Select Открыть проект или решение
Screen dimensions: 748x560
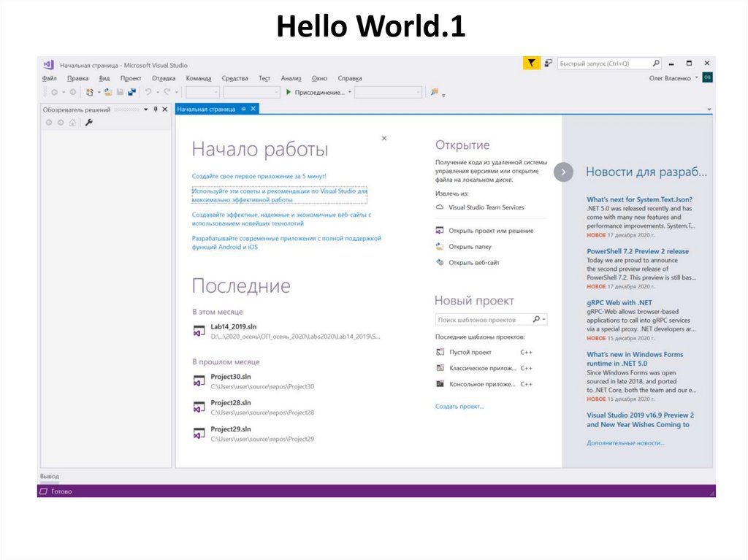[490, 231]
